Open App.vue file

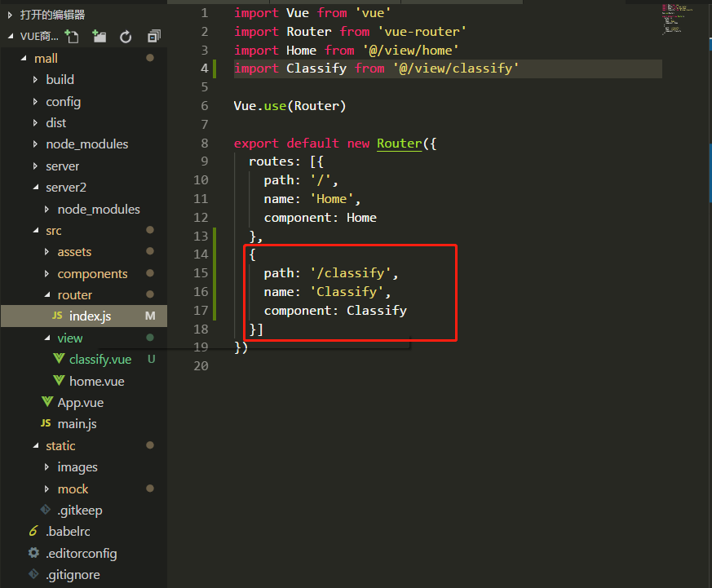tap(81, 402)
